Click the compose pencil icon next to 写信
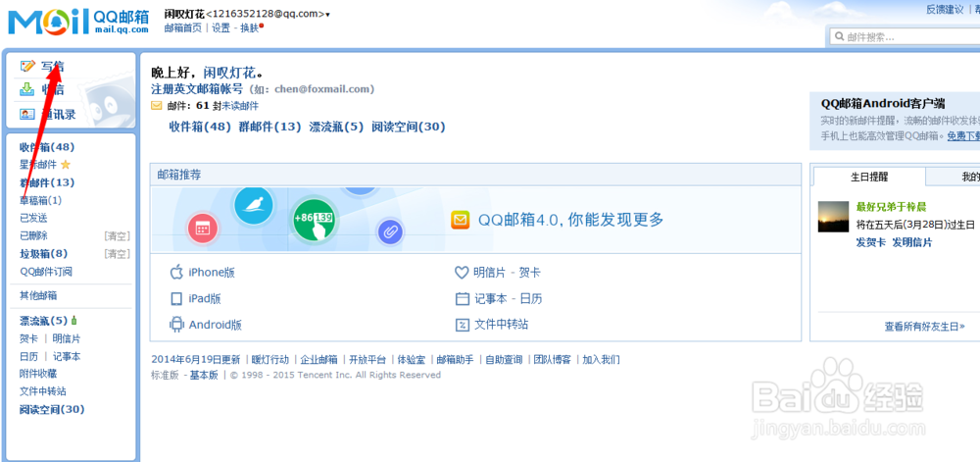Viewport: 980px width, 462px height. (26, 66)
